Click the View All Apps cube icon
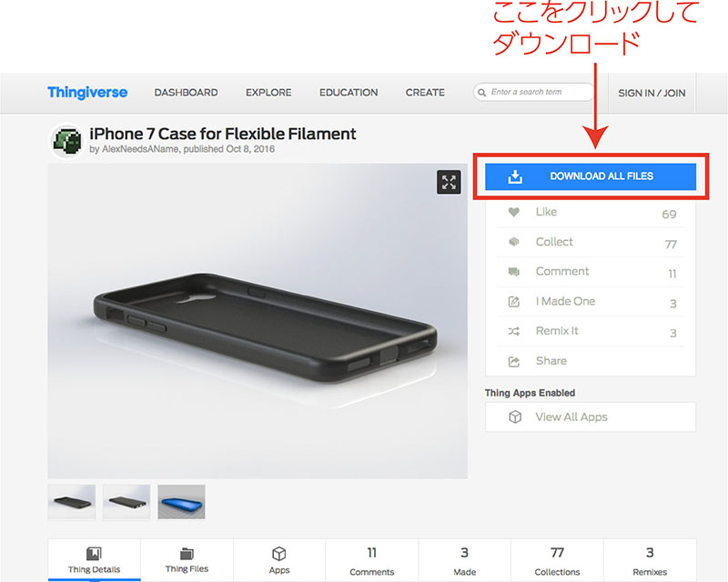 tap(515, 416)
